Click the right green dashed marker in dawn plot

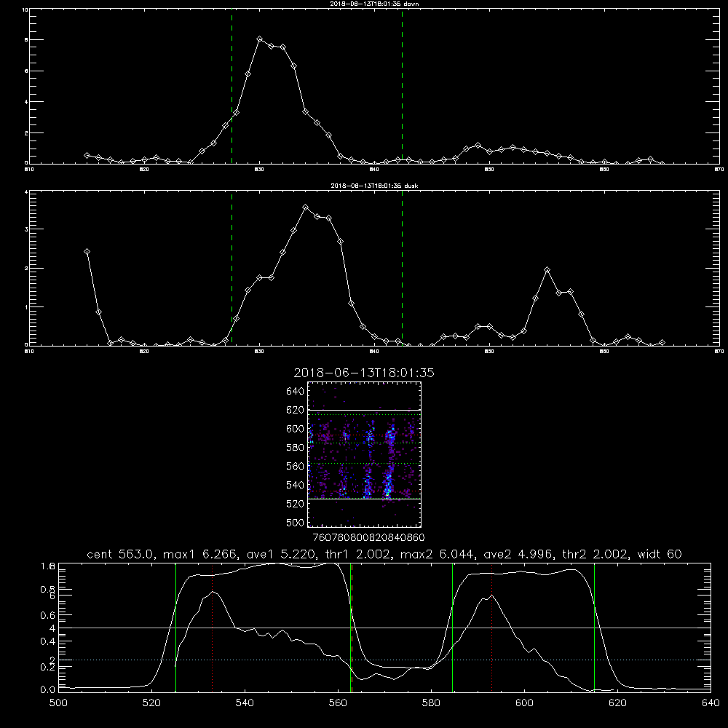point(402,86)
